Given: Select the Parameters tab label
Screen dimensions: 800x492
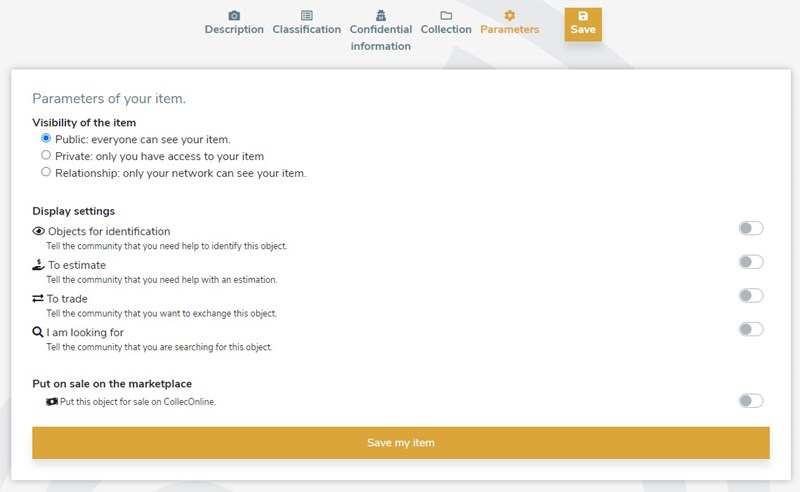Looking at the screenshot, I should click(x=509, y=30).
